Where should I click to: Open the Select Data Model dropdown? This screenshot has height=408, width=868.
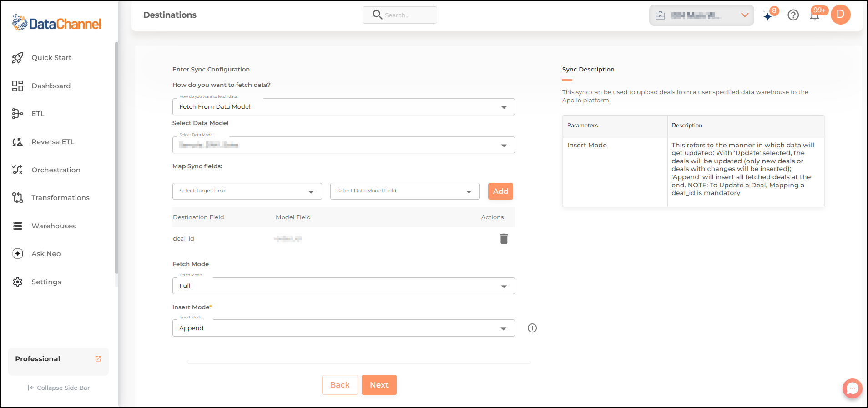point(343,145)
